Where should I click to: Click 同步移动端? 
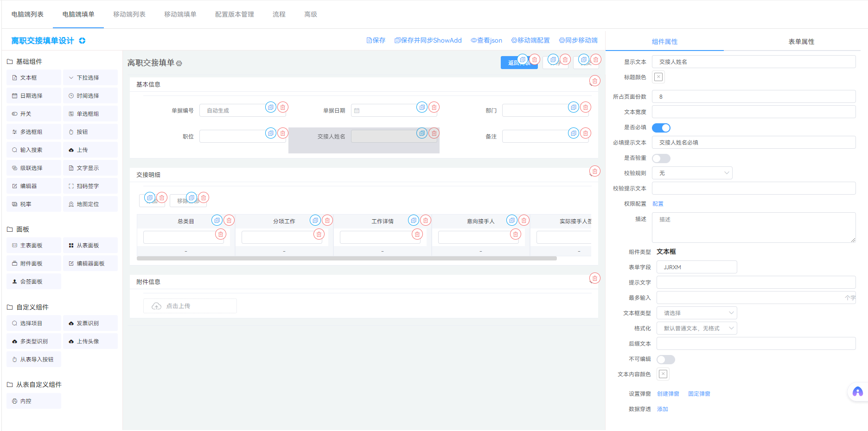(x=578, y=40)
